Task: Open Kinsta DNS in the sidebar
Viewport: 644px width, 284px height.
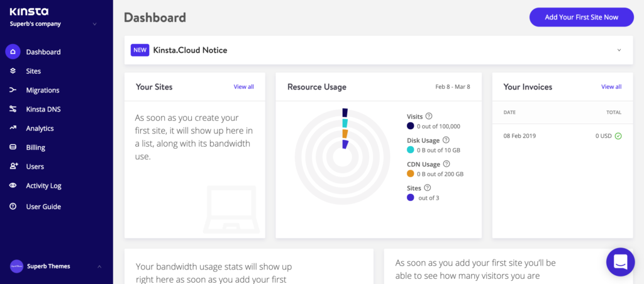Action: 43,110
